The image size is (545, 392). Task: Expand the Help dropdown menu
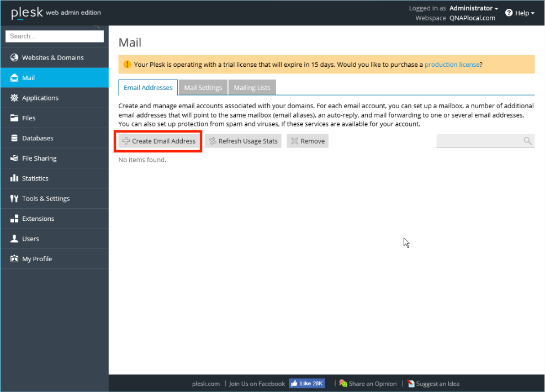pyautogui.click(x=520, y=13)
